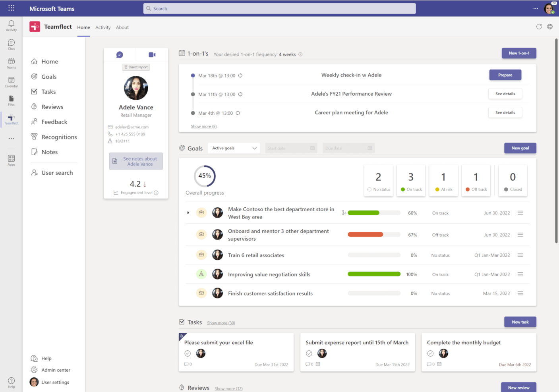Open Files in the Teams rail

[11, 100]
